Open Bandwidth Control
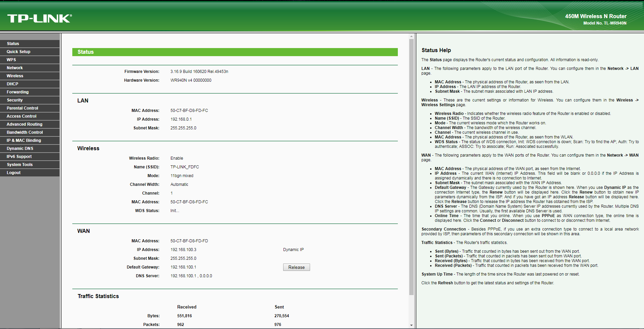This screenshot has height=329, width=644. pos(30,132)
